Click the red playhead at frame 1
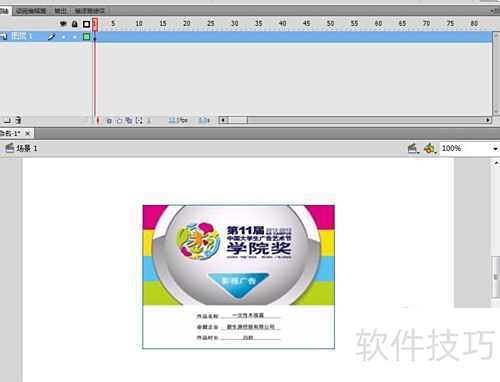The image size is (500, 382). point(95,24)
